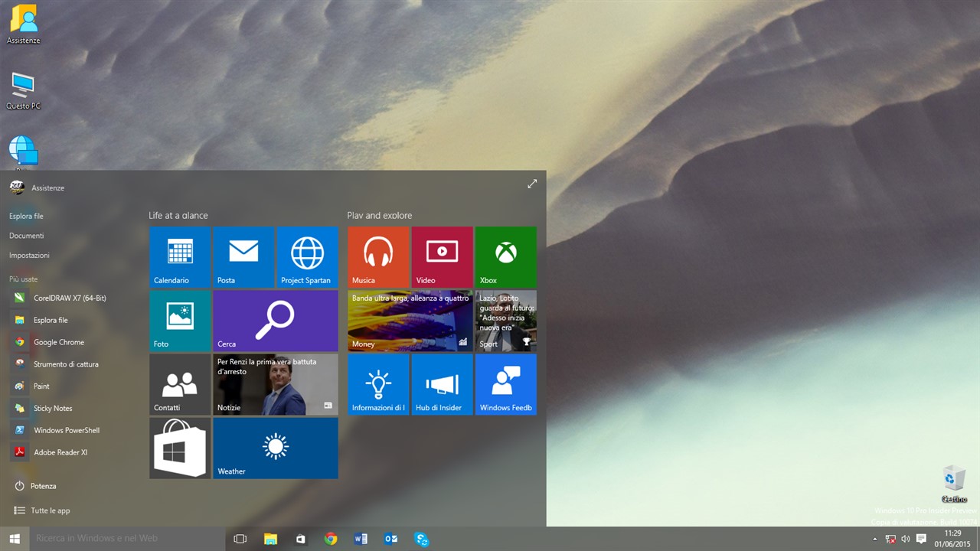The height and width of the screenshot is (551, 980).
Task: Click the Ricerca in Windows search box
Action: point(127,539)
